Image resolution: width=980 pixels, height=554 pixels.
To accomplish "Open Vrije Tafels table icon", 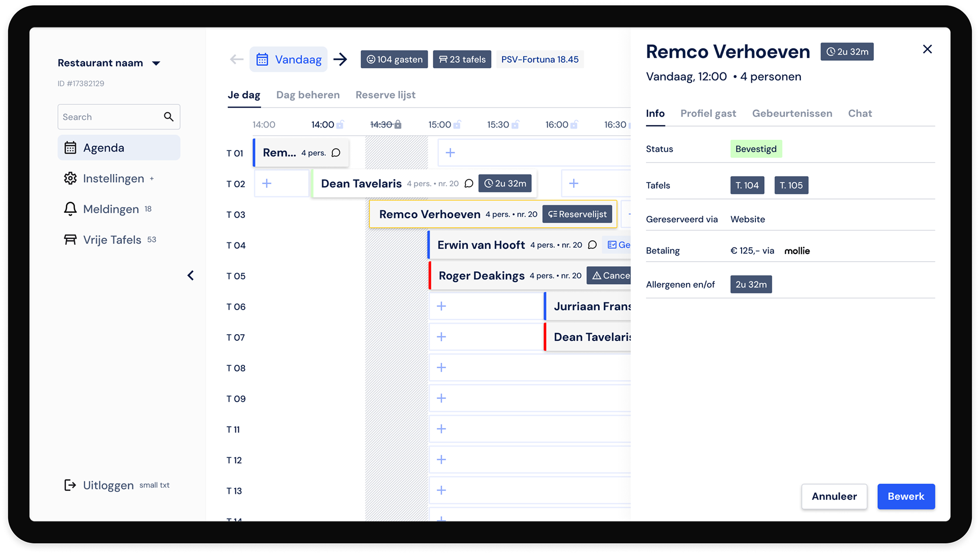I will pyautogui.click(x=70, y=240).
